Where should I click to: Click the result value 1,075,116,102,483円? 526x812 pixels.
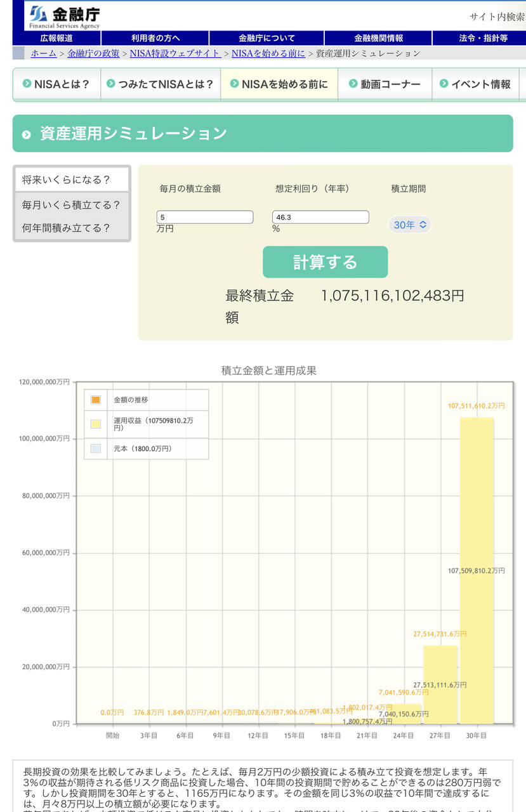pyautogui.click(x=392, y=296)
